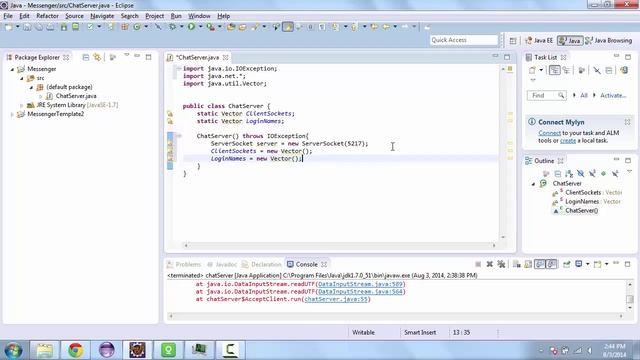Click the New Task icon in Task List
Screen dimensions: 640x360
tap(532, 70)
